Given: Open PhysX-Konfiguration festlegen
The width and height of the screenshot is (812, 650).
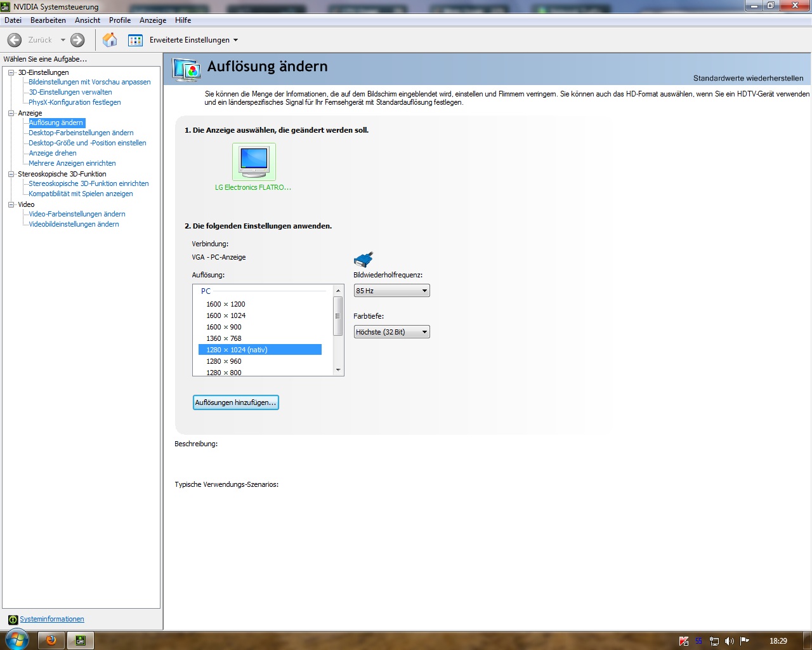Looking at the screenshot, I should (75, 102).
